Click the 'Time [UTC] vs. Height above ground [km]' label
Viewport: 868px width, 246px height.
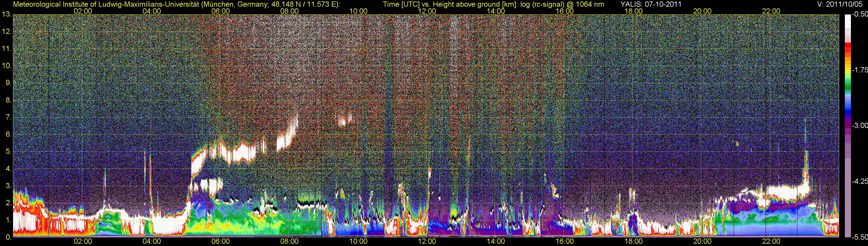450,4
